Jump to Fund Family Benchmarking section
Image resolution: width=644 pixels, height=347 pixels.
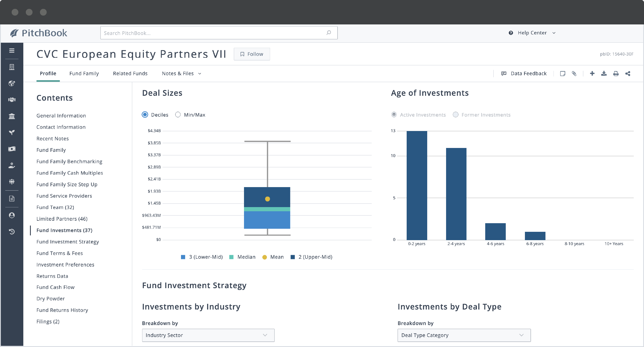pyautogui.click(x=69, y=162)
